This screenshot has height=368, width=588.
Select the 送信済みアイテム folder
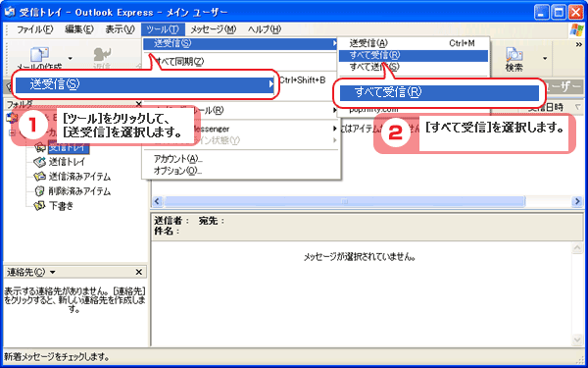click(79, 177)
